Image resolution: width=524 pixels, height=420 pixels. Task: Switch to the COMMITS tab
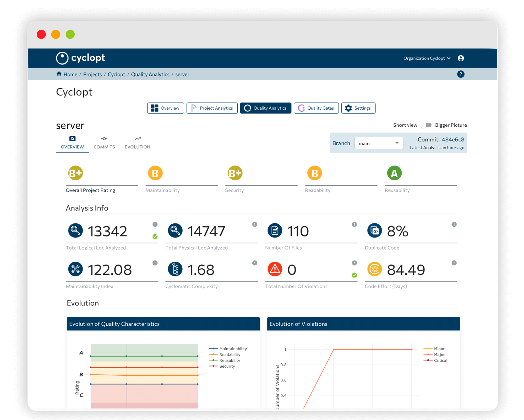[104, 143]
